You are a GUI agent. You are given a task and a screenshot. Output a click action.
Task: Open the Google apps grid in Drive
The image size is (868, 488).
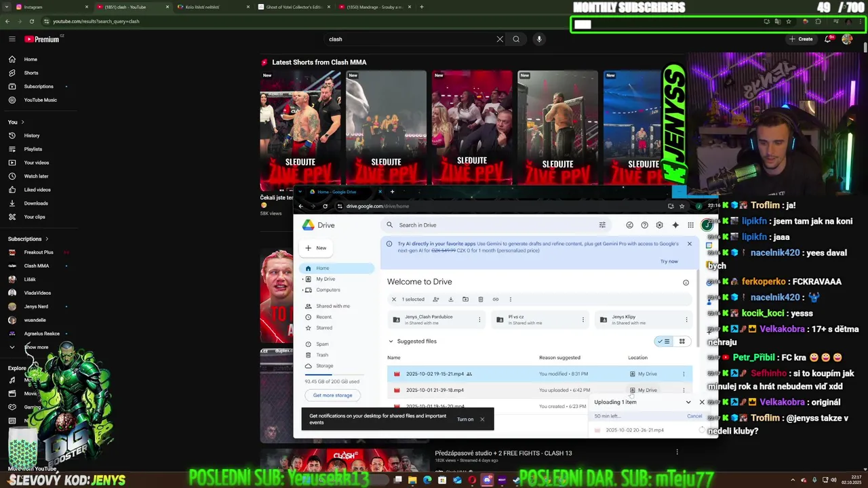[690, 225]
